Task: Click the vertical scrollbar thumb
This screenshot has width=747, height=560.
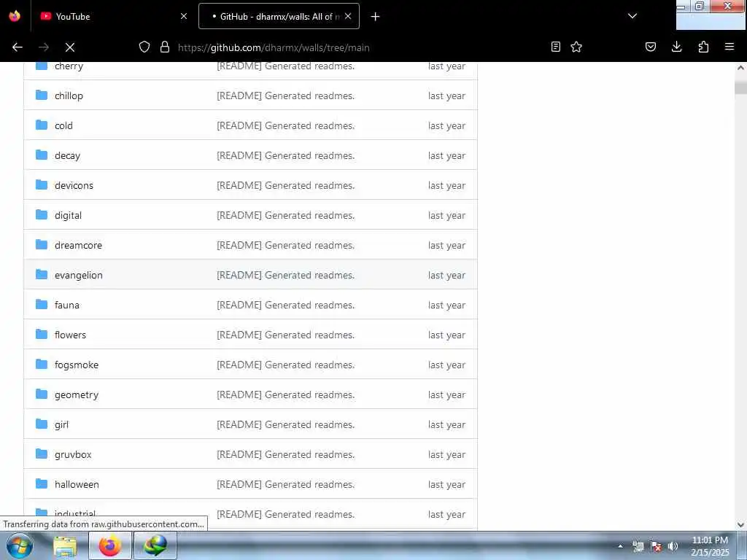Action: point(740,86)
